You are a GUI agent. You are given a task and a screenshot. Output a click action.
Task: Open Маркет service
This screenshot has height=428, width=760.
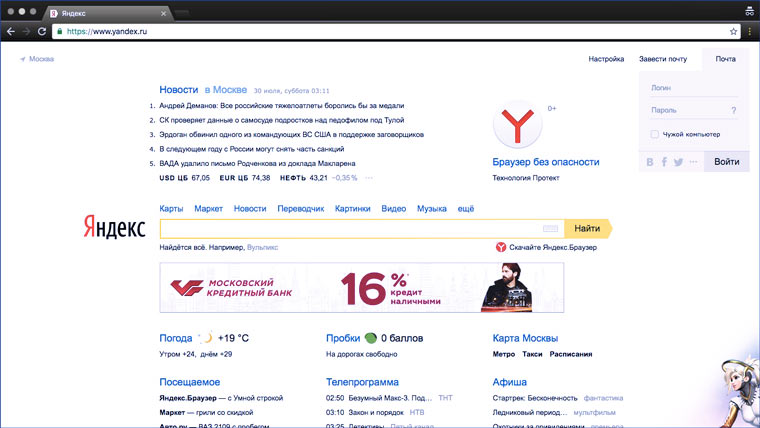(x=208, y=209)
